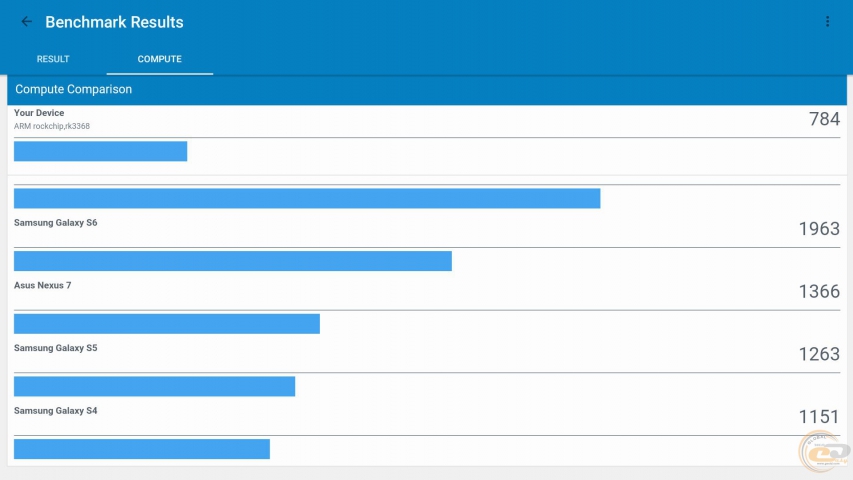Click the score 1963

click(x=819, y=229)
